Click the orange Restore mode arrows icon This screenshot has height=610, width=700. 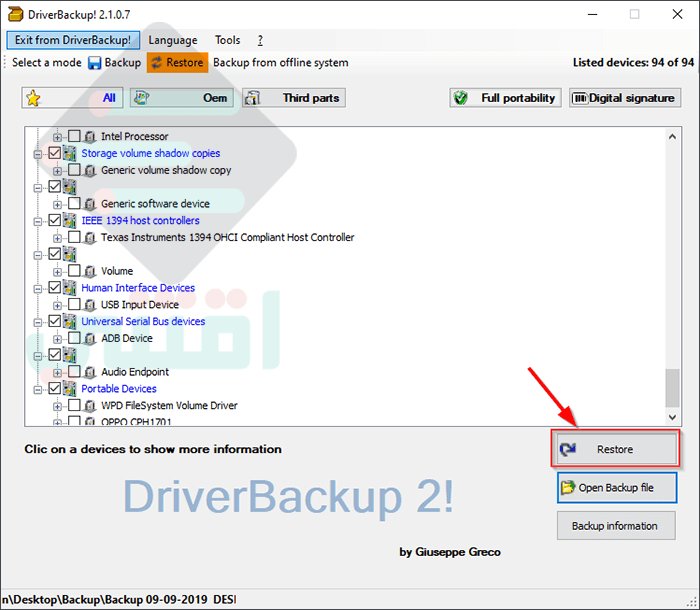point(156,63)
